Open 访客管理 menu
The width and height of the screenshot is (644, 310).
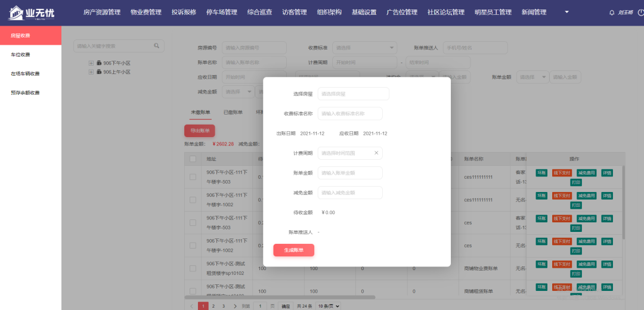295,13
